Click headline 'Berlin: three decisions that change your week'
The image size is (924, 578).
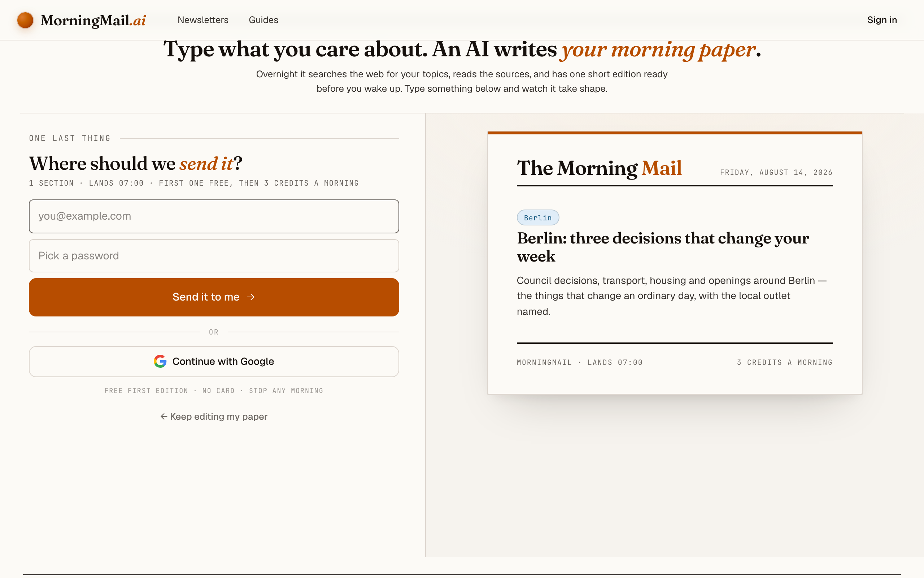(663, 247)
